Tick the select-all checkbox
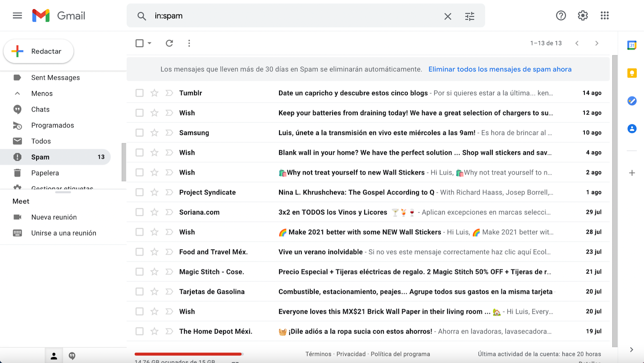 click(x=140, y=43)
